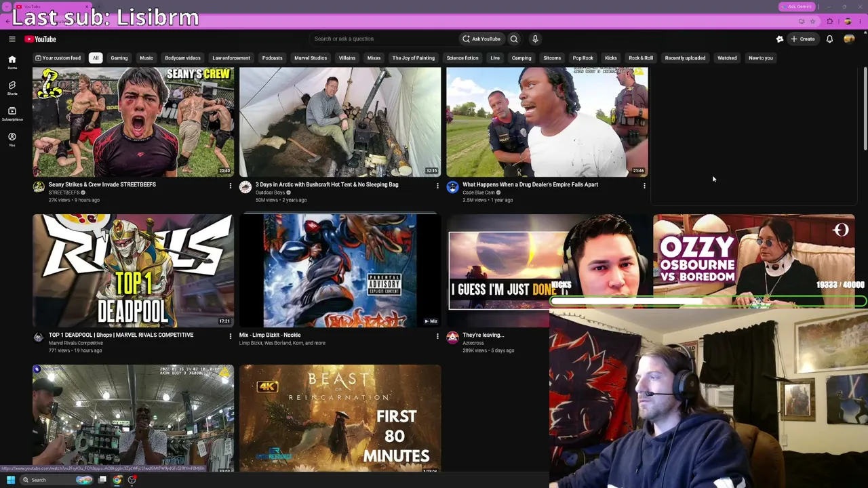Play the Beast of Reincarnation thumbnail
The image size is (868, 488).
click(x=340, y=418)
